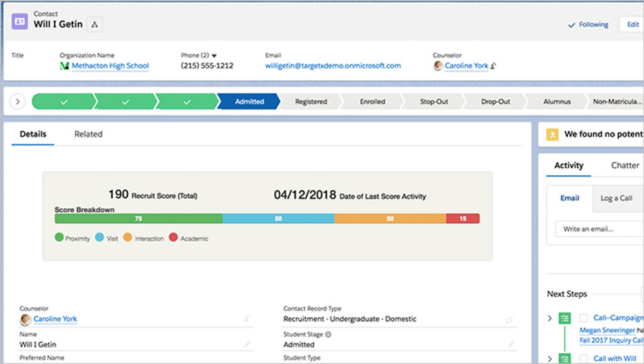Viewport: 644px width, 364px height.
Task: Click green task icon beside Call--Campaign
Action: (x=565, y=318)
